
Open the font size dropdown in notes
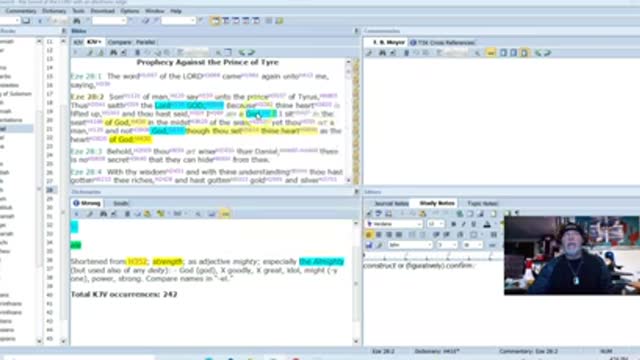[435, 224]
